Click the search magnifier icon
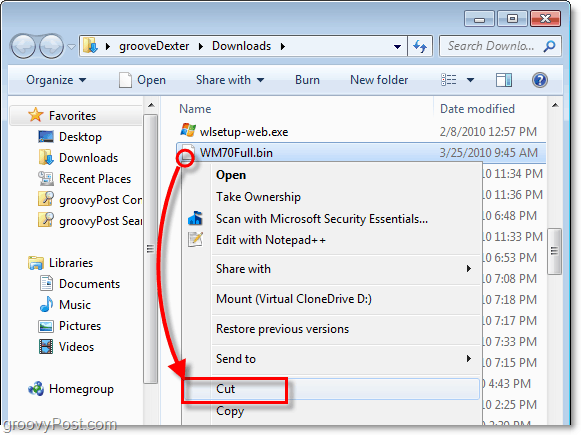Image resolution: width=581 pixels, height=435 pixels. coord(550,46)
